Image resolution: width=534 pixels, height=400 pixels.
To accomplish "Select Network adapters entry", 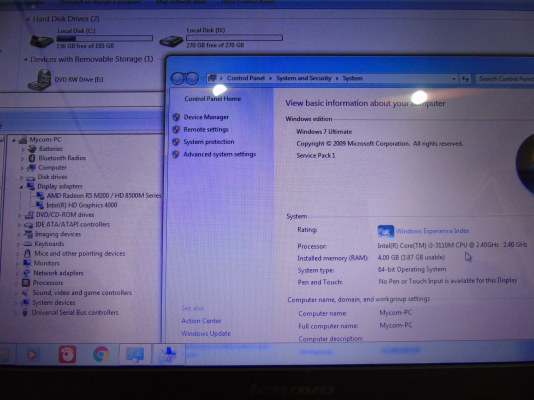I will coord(58,273).
